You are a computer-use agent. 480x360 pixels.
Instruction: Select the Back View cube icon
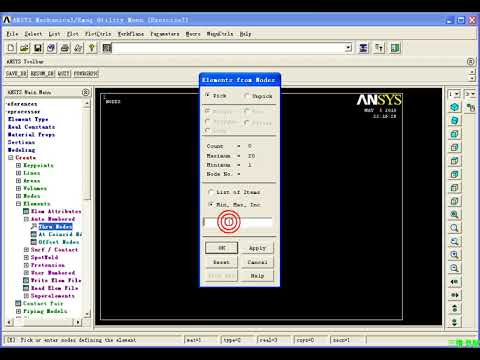tap(454, 174)
